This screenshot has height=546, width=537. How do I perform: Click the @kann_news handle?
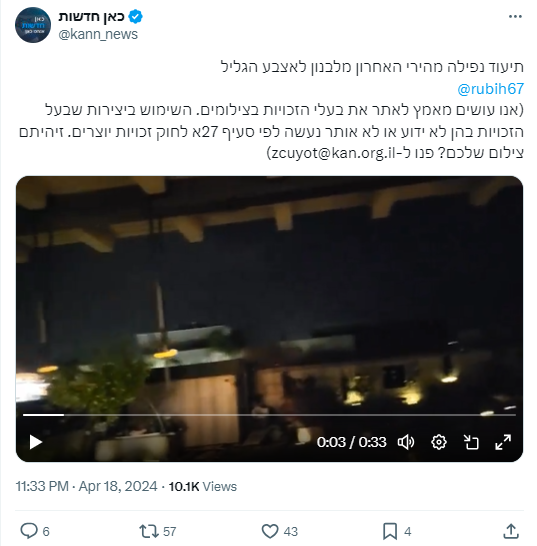click(98, 34)
